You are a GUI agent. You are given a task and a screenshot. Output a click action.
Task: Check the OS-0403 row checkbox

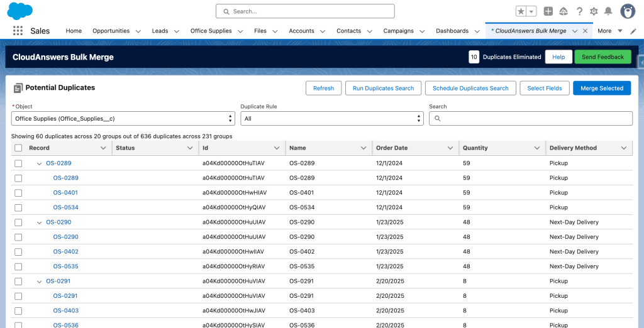(18, 311)
